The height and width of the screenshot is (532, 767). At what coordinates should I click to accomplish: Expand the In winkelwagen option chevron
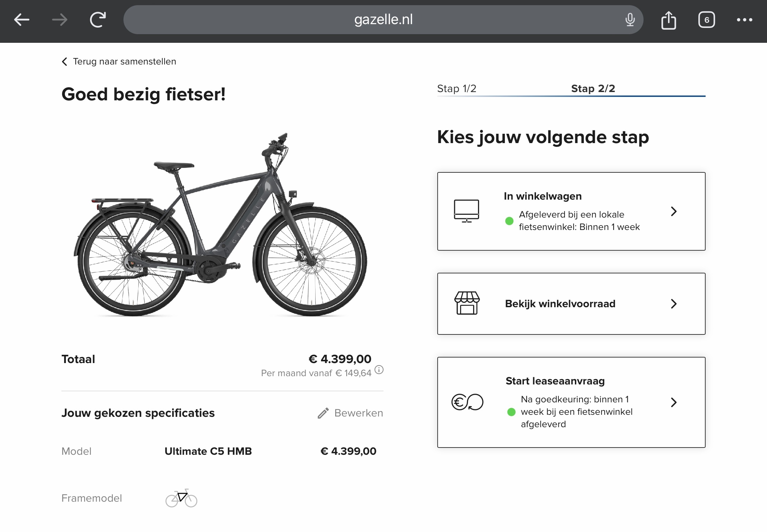(x=674, y=211)
